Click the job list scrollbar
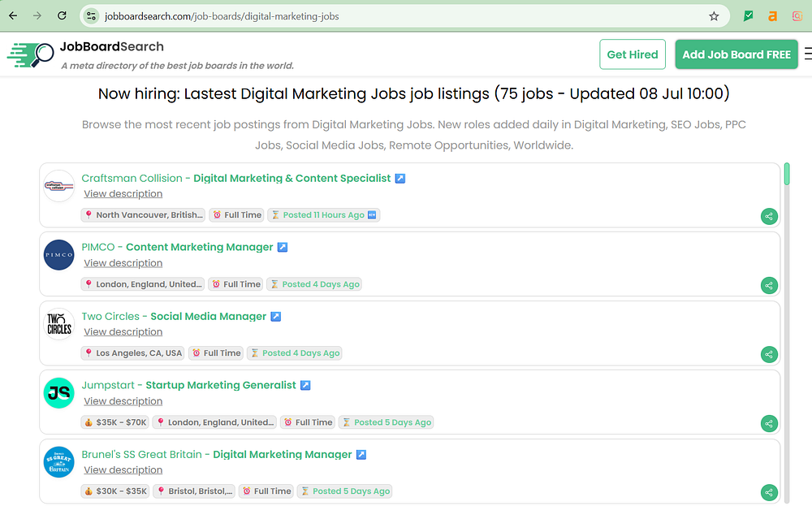The image size is (812, 506). 787,325
